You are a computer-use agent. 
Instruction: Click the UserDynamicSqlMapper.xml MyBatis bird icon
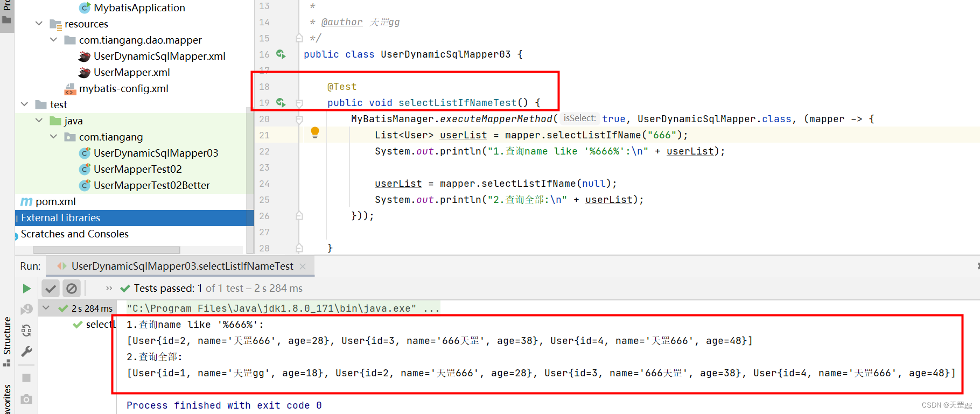[84, 56]
